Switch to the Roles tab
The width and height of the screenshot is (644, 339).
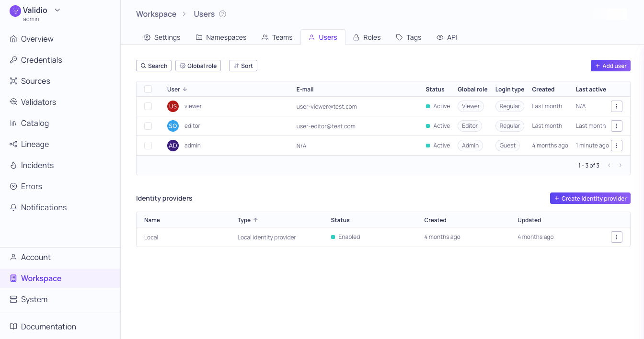click(x=367, y=37)
